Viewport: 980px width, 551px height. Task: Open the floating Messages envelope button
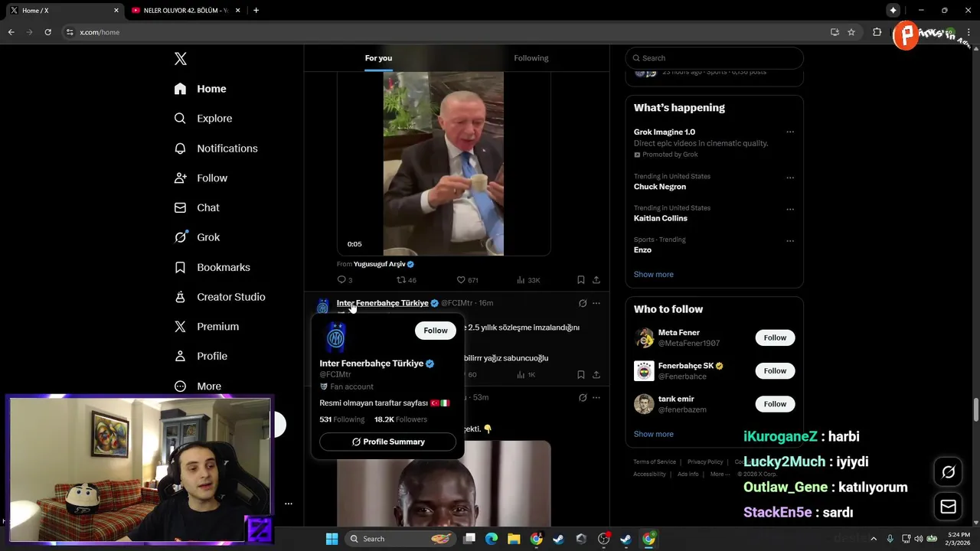pyautogui.click(x=948, y=507)
